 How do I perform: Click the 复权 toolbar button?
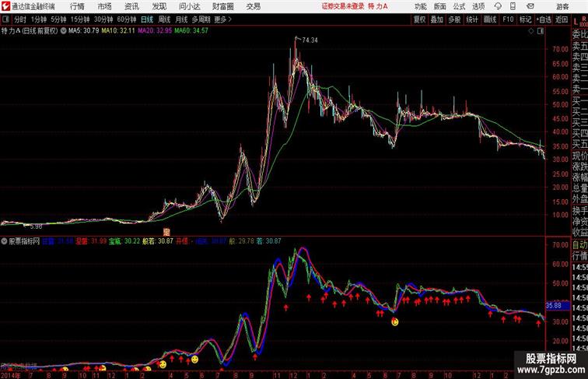point(420,19)
